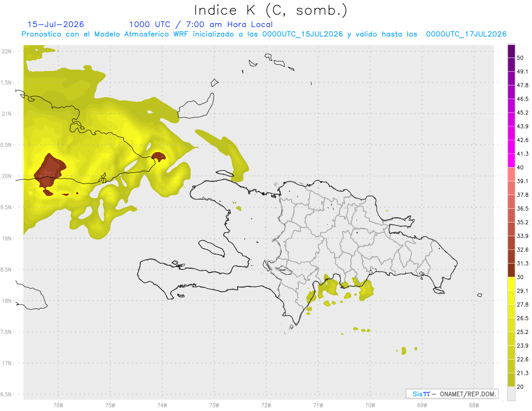Image resolution: width=532 pixels, height=411 pixels.
Task: Click the "71W" longitude label
Action: click(x=318, y=405)
